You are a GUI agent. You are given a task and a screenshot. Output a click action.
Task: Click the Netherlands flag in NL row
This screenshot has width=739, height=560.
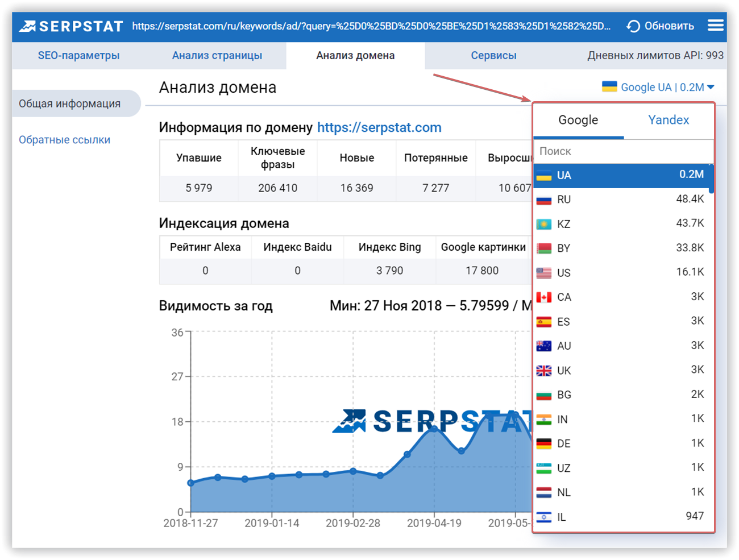(544, 492)
